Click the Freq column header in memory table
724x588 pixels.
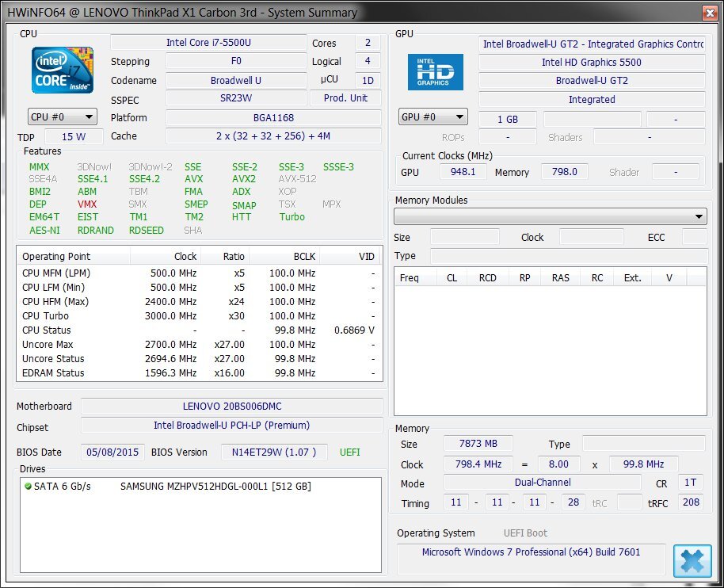[410, 277]
